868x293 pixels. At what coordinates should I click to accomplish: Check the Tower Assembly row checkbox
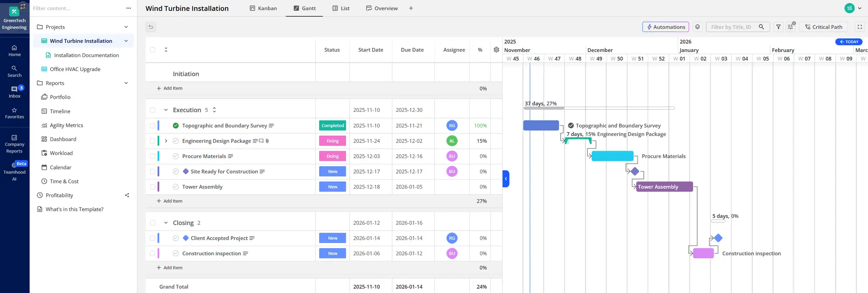[153, 187]
